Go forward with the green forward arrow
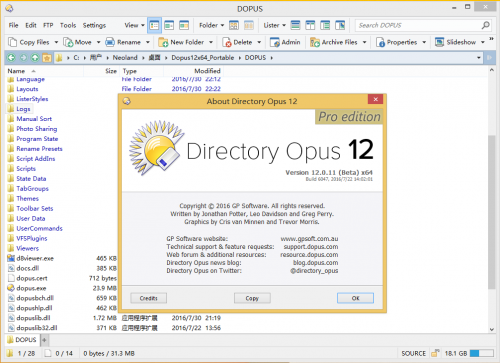Viewport: 500px width, 363px height. [23, 58]
